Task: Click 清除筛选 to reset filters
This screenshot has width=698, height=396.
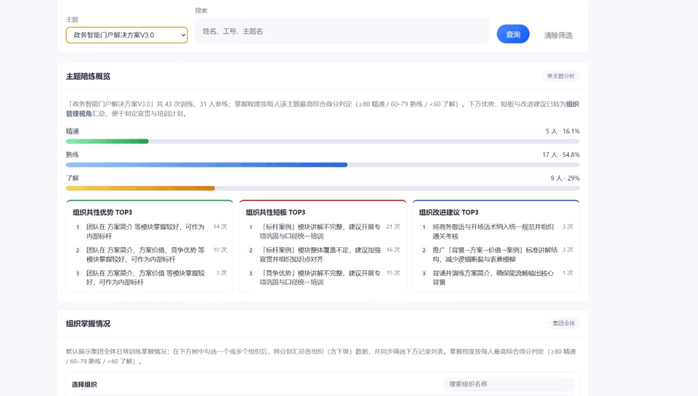Action: (558, 35)
